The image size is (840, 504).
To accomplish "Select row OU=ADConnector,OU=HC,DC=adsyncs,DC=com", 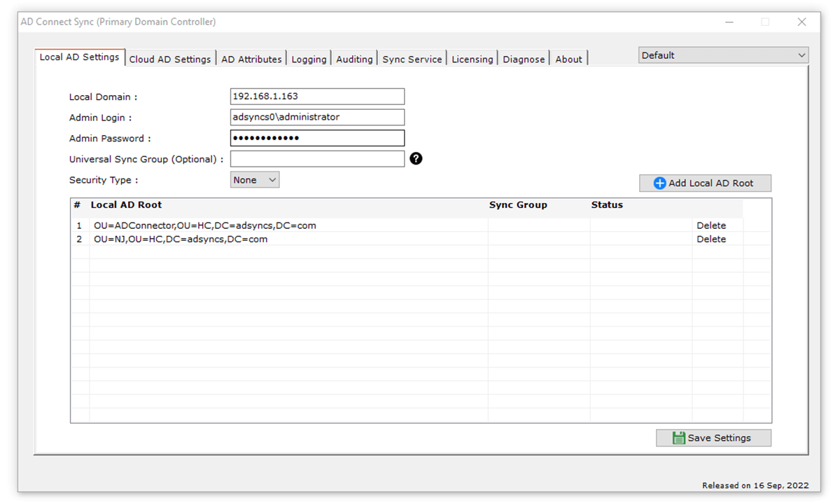I will pyautogui.click(x=407, y=225).
